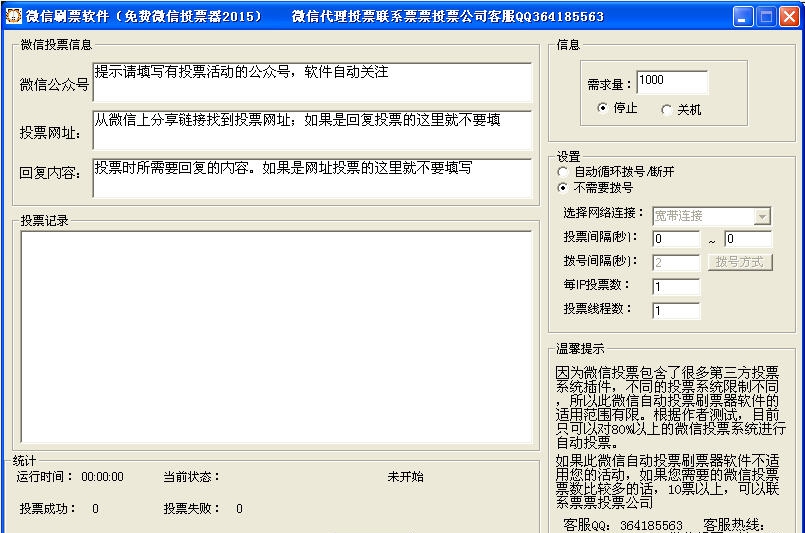Viewport: 805px width, 533px height.
Task: Click the 投票成功 count value
Action: 95,509
